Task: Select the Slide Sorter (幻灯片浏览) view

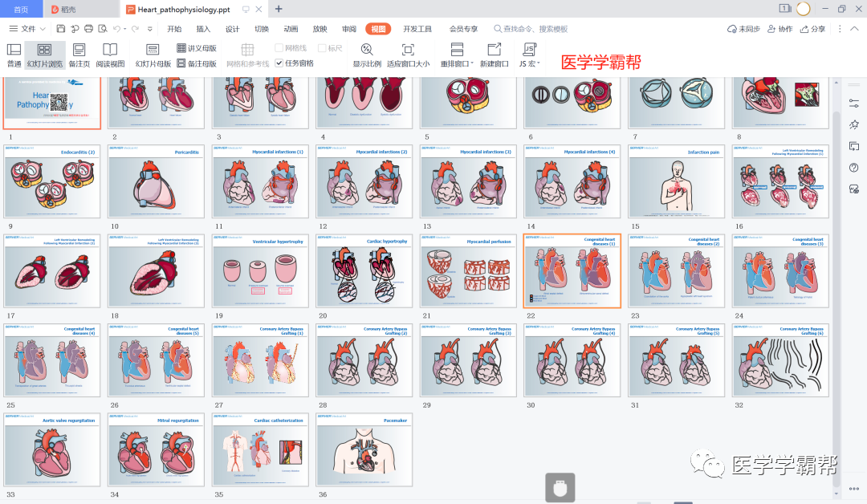Action: coord(45,55)
